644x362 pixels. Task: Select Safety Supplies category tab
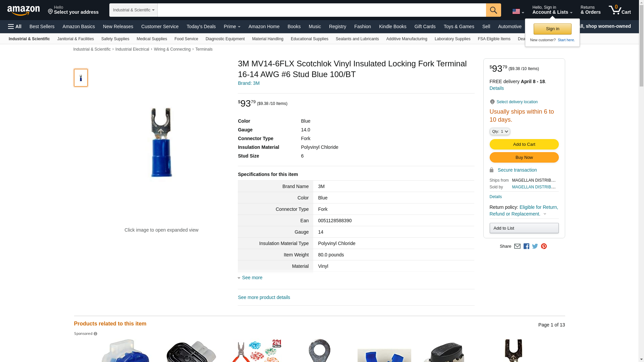tap(115, 39)
